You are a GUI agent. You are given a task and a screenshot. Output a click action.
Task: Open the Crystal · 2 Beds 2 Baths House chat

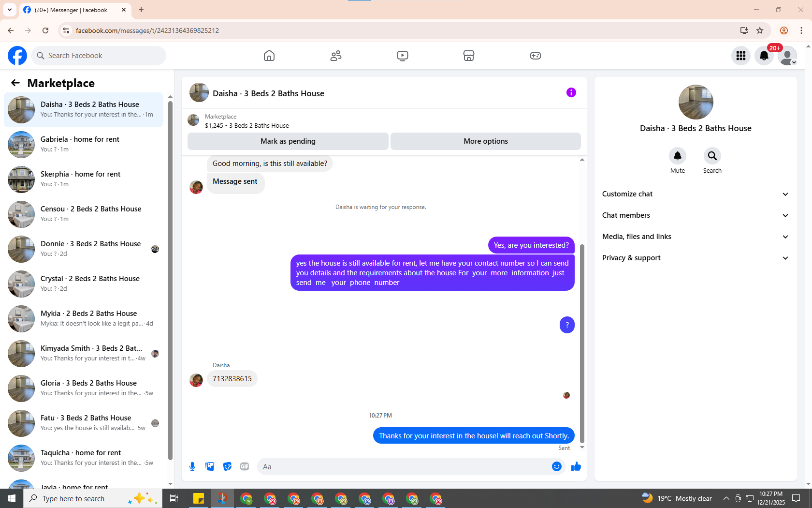pyautogui.click(x=83, y=284)
